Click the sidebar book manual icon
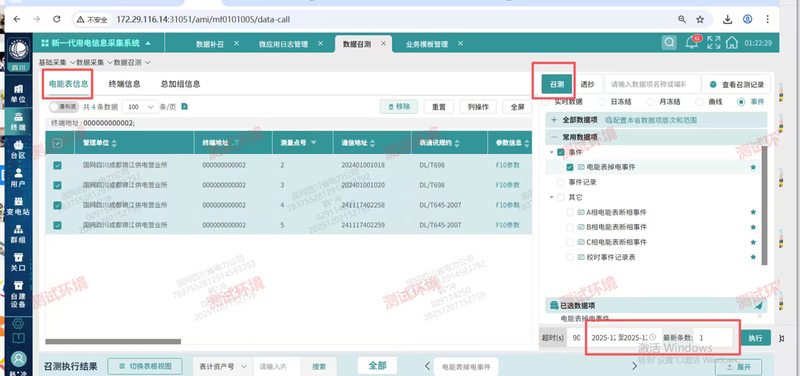Image resolution: width=800 pixels, height=376 pixels. pos(18,338)
